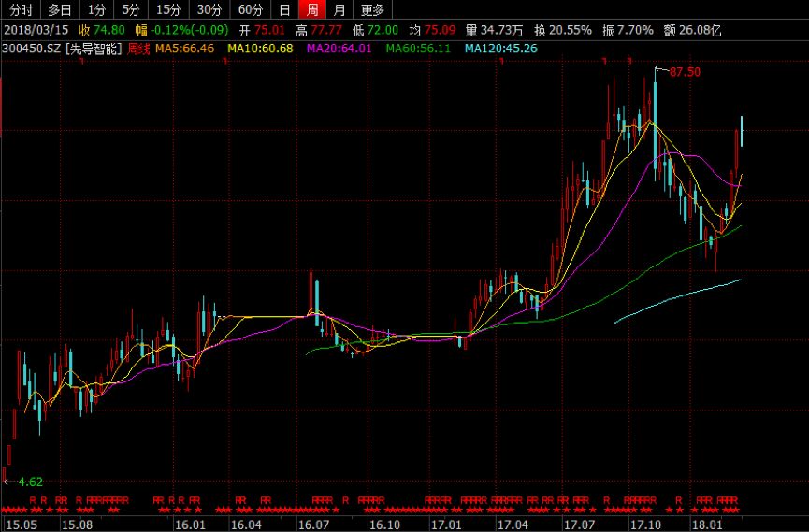Click the low price 低 72.00
The height and width of the screenshot is (532, 809).
(375, 30)
